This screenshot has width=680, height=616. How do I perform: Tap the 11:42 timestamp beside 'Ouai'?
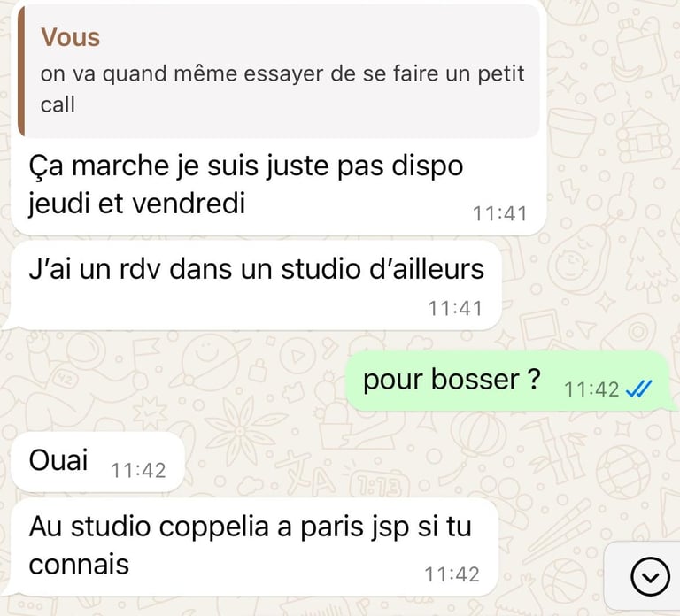pyautogui.click(x=138, y=471)
